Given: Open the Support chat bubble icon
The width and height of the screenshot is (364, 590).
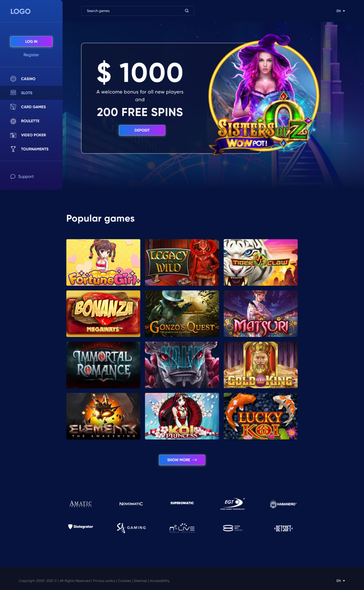Looking at the screenshot, I should (x=13, y=176).
